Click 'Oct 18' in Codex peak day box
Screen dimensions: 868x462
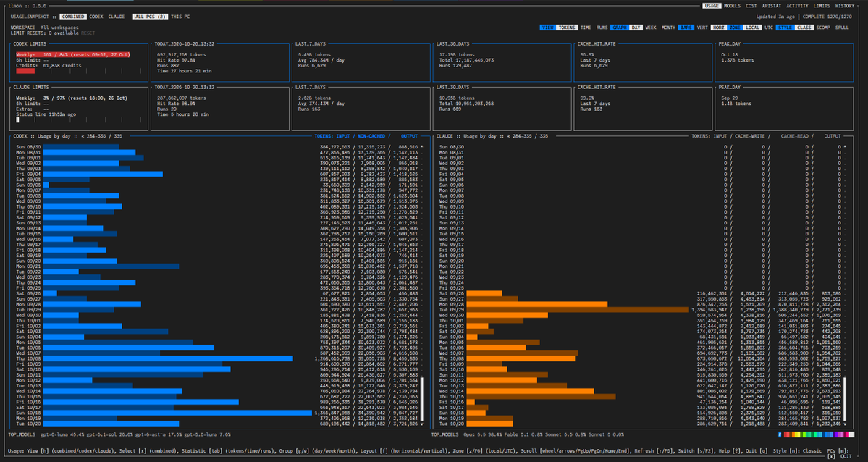click(x=730, y=55)
